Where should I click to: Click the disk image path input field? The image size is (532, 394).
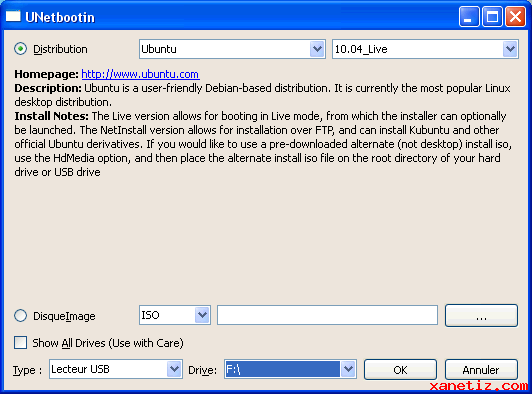point(327,315)
